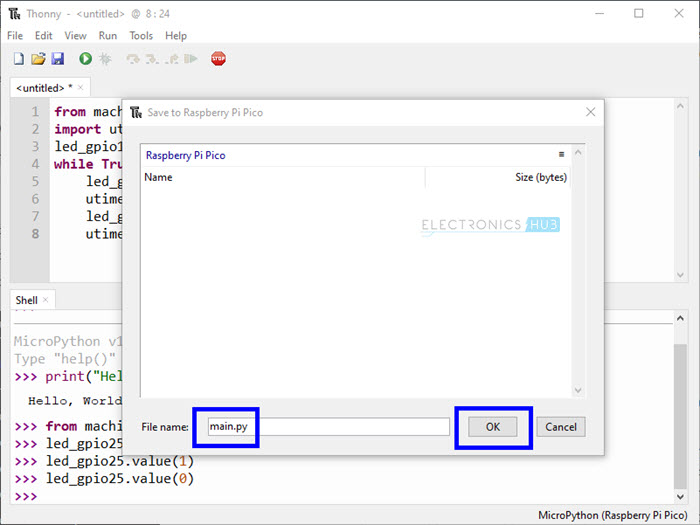The height and width of the screenshot is (525, 700).
Task: Click the Resume debugging icon
Action: [190, 60]
